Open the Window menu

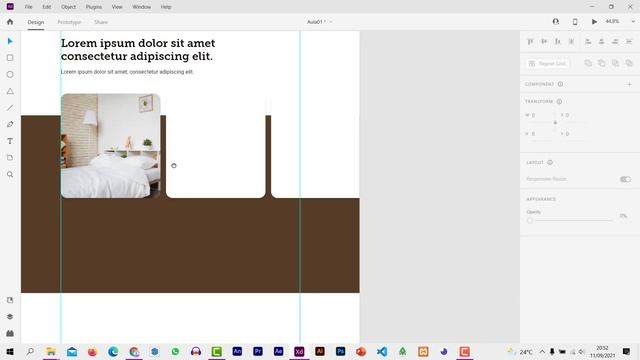point(142,7)
